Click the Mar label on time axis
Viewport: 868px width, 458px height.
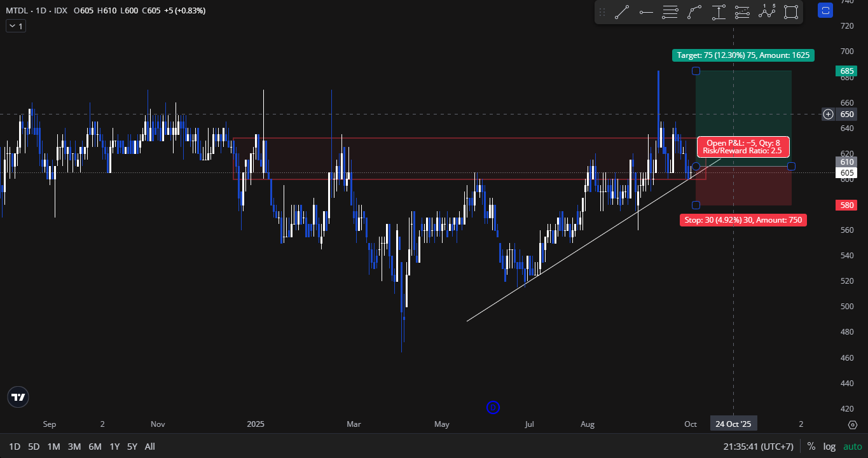click(354, 424)
